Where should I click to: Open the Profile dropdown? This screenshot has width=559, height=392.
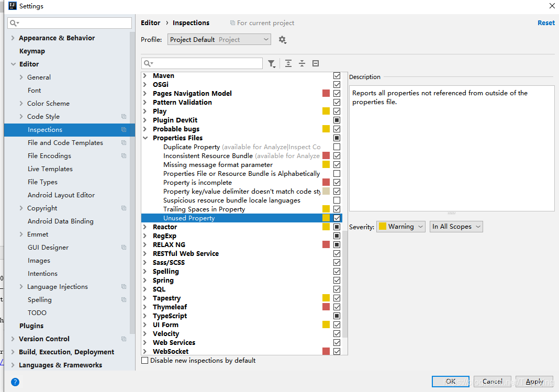point(219,40)
